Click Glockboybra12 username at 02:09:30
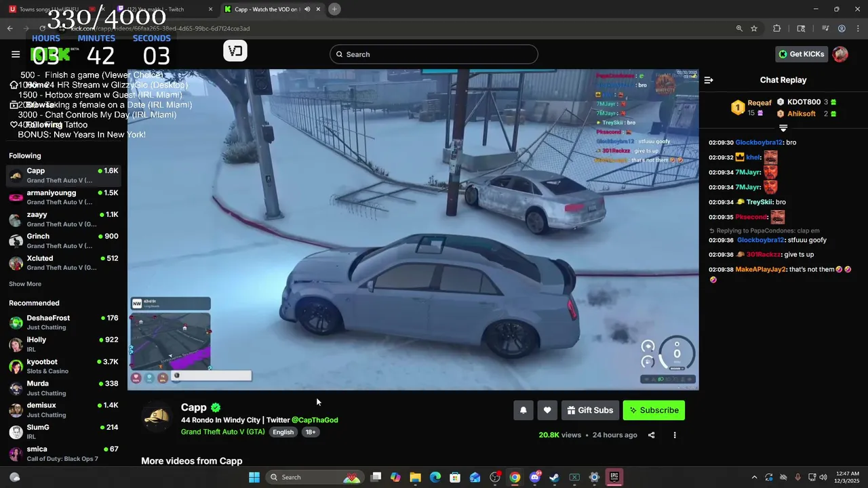 click(758, 142)
